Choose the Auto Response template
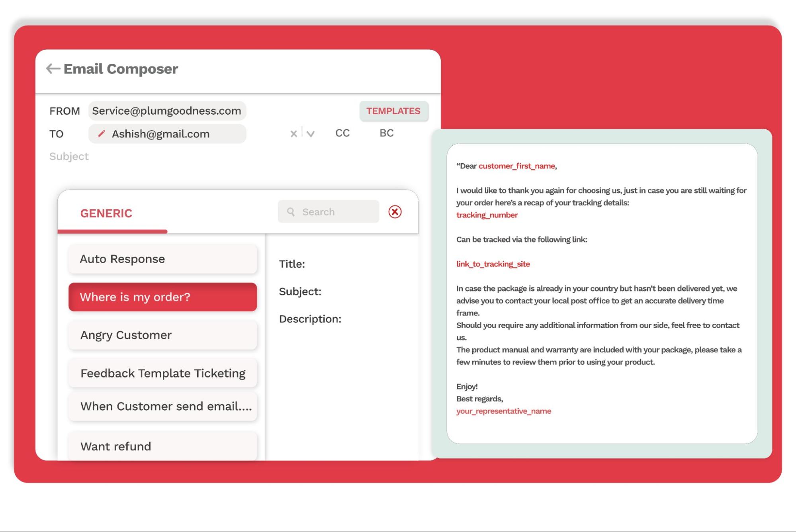Screen dimensions: 796x532 click(x=162, y=259)
